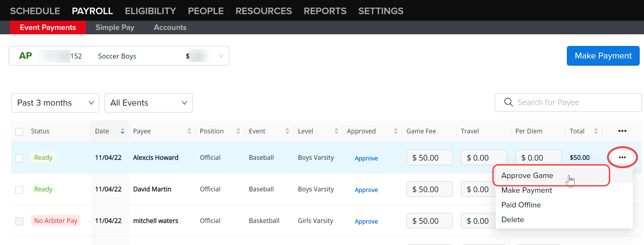Image resolution: width=644 pixels, height=245 pixels.
Task: Switch to the Accounts tab
Action: point(170,27)
